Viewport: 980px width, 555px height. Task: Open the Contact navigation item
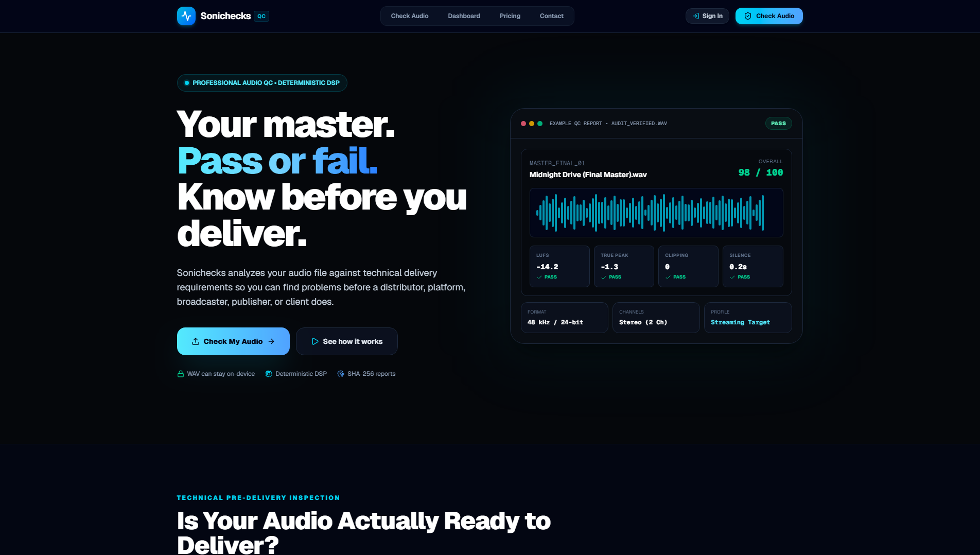click(x=552, y=16)
